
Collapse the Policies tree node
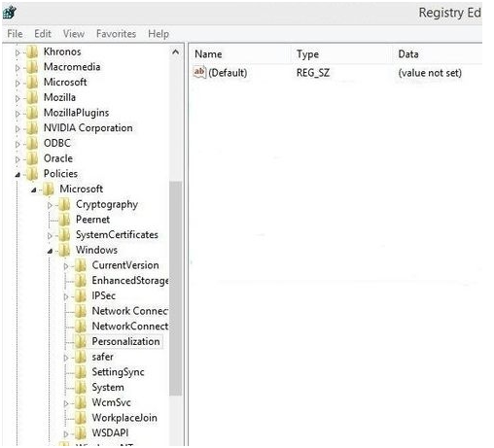pyautogui.click(x=18, y=175)
